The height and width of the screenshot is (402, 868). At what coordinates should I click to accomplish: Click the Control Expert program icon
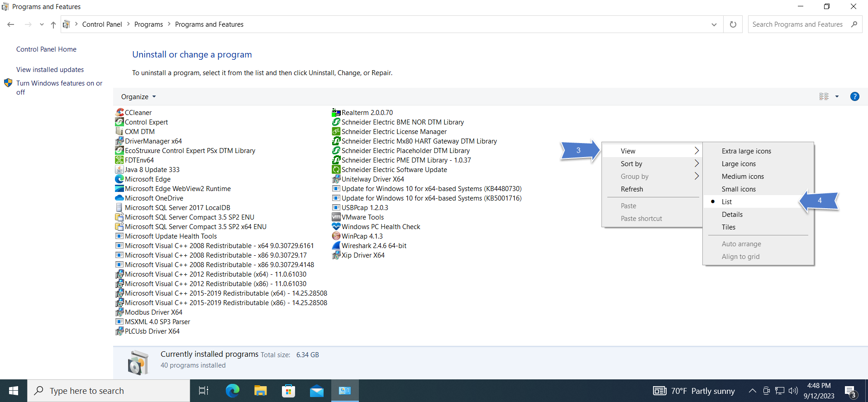click(119, 122)
